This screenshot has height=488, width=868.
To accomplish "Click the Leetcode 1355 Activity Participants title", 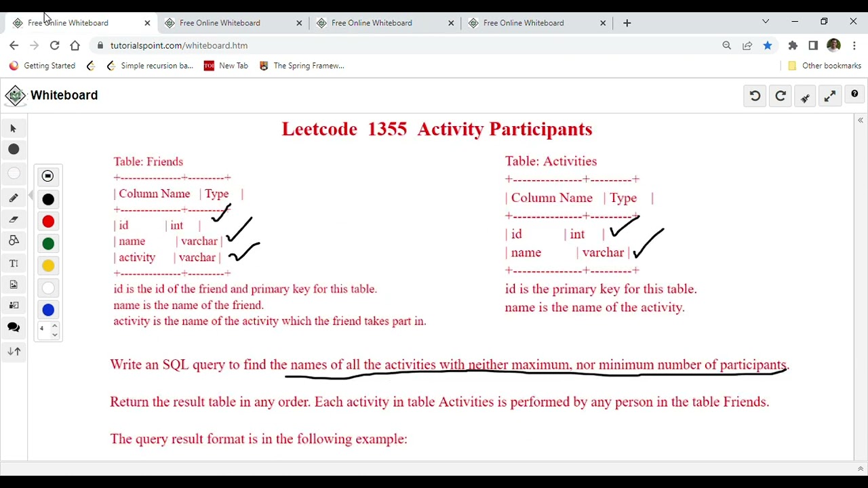I will pos(437,129).
